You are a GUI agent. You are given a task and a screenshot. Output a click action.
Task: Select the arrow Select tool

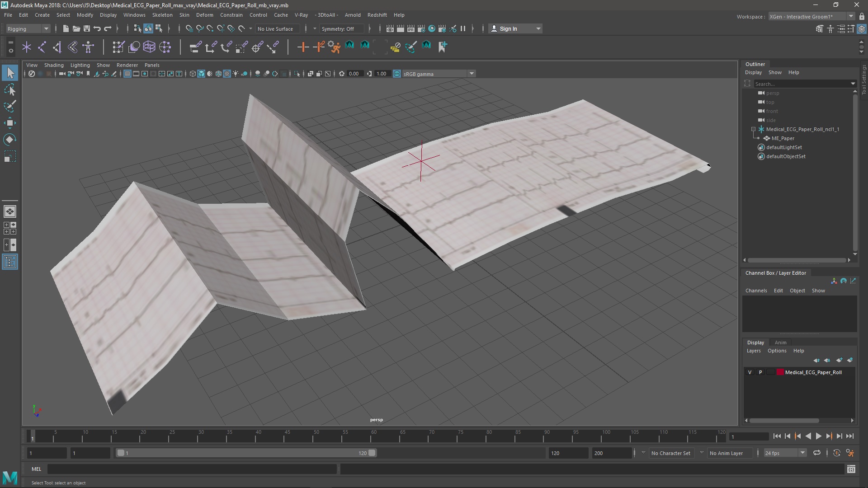point(10,73)
